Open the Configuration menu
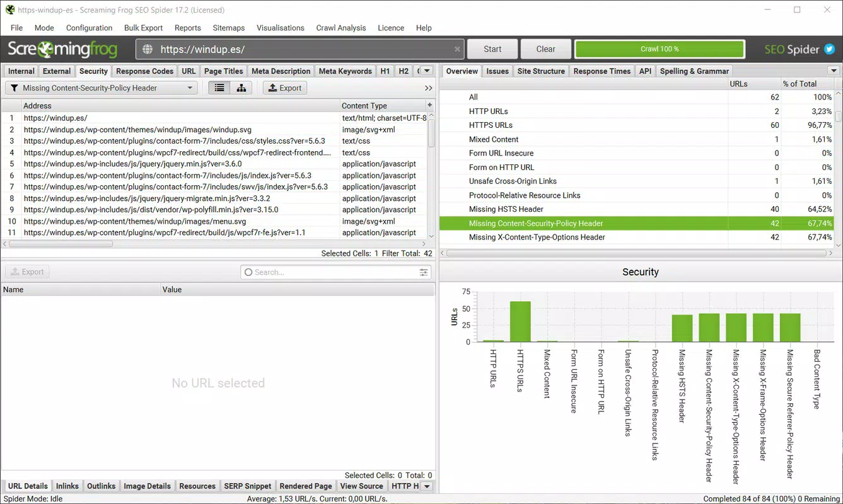The width and height of the screenshot is (843, 504). tap(90, 28)
